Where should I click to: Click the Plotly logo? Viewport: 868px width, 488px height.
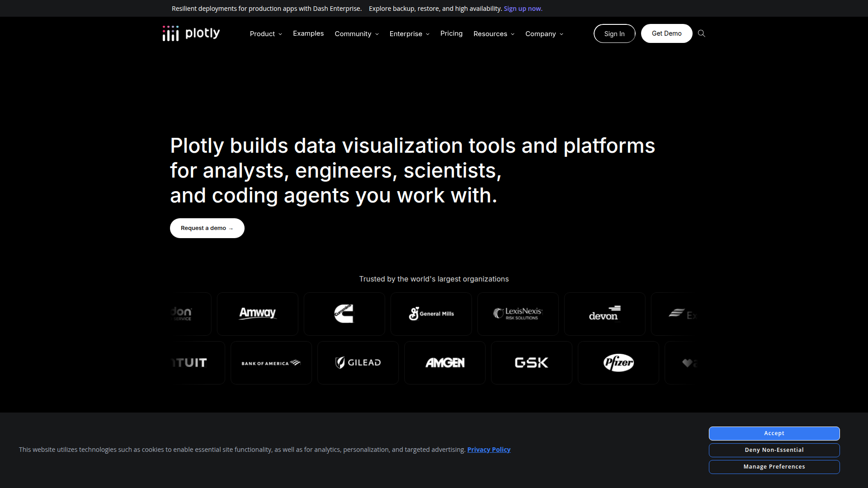191,33
